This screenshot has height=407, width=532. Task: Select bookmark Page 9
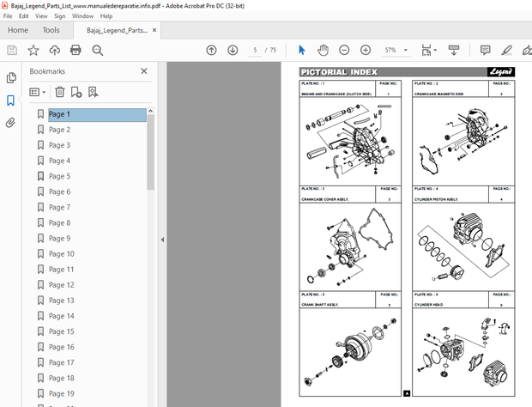click(60, 239)
